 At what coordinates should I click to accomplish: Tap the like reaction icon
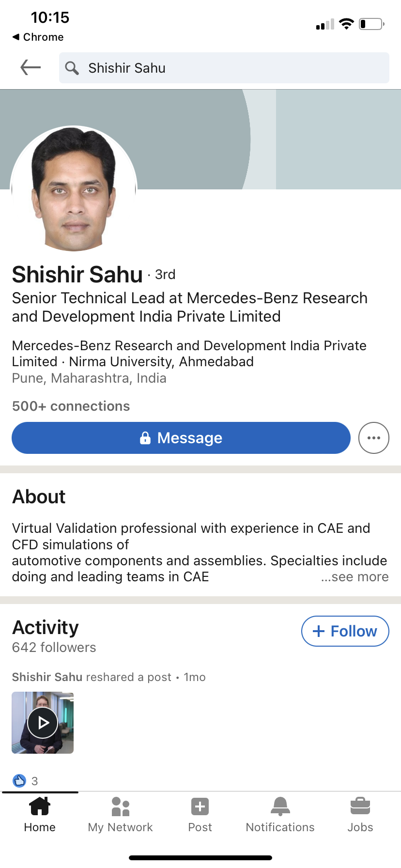19,780
